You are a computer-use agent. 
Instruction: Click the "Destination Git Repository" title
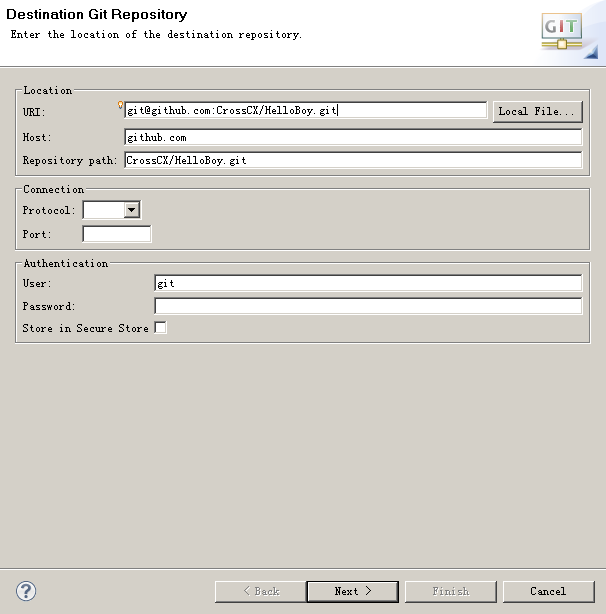pos(97,14)
